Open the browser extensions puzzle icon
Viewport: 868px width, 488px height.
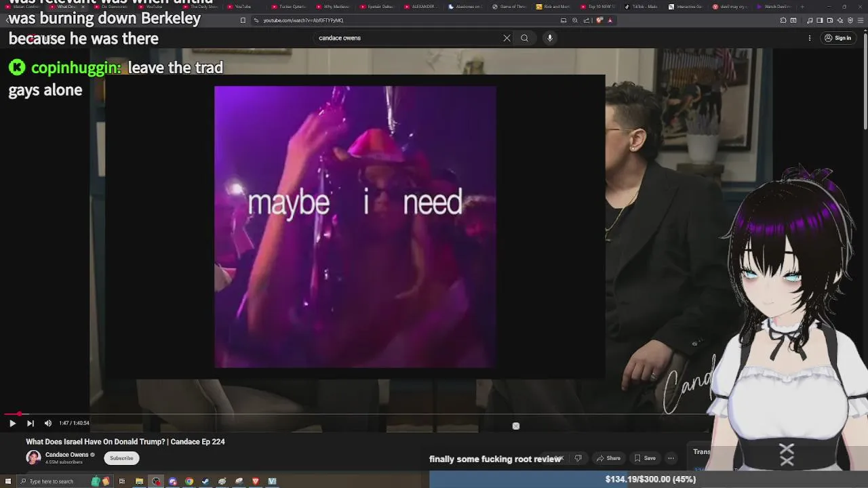(x=783, y=20)
